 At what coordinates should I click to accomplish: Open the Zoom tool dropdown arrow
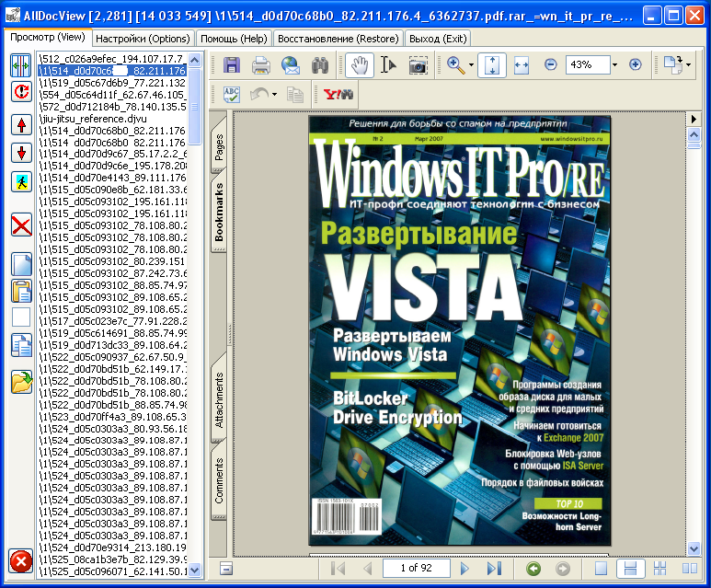[x=471, y=65]
